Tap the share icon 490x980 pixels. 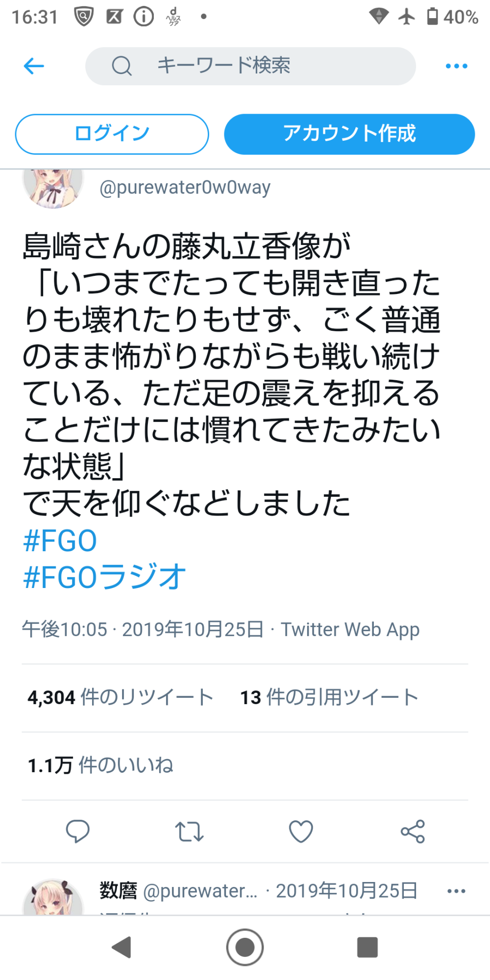413,832
